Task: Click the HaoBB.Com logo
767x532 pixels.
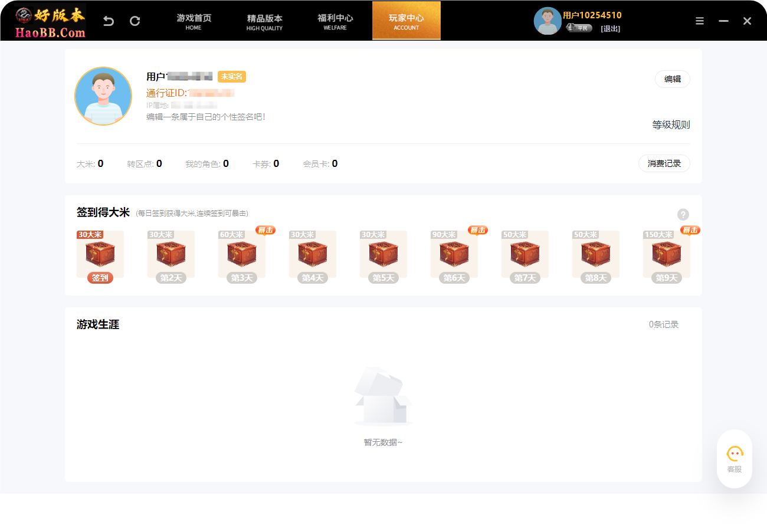Action: pyautogui.click(x=51, y=21)
